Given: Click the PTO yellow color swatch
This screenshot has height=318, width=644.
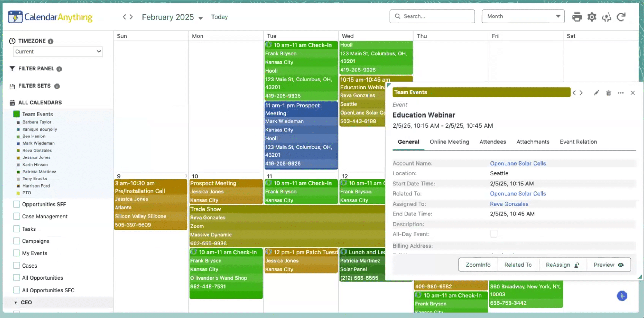Looking at the screenshot, I should pos(18,193).
